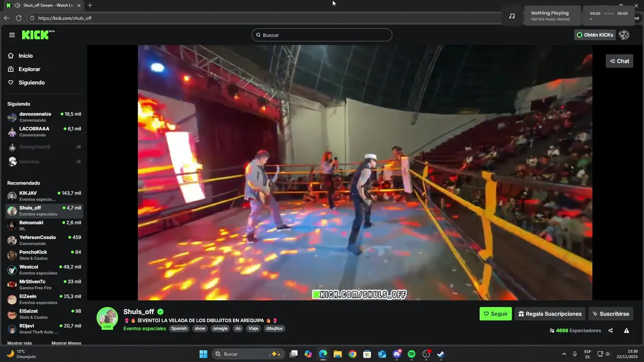Click the green Seguir button
Viewport: 644px width, 362px height.
click(496, 314)
